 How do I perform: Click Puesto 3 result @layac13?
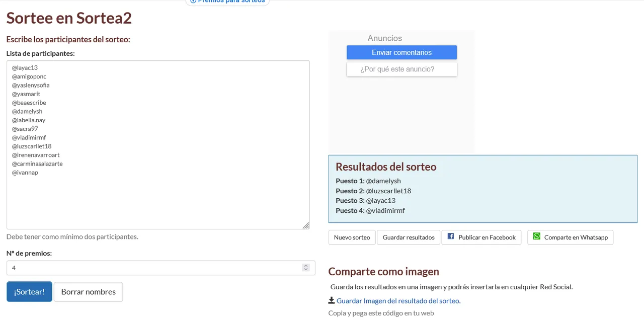(381, 201)
